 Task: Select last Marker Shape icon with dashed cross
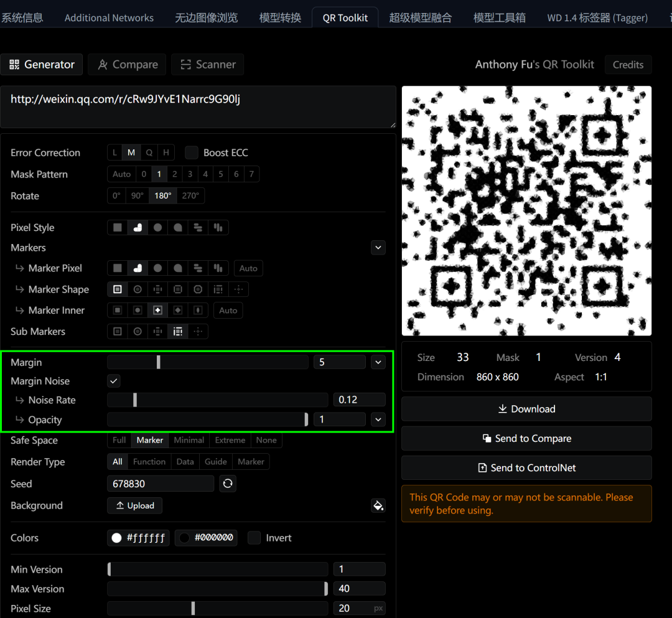[239, 289]
